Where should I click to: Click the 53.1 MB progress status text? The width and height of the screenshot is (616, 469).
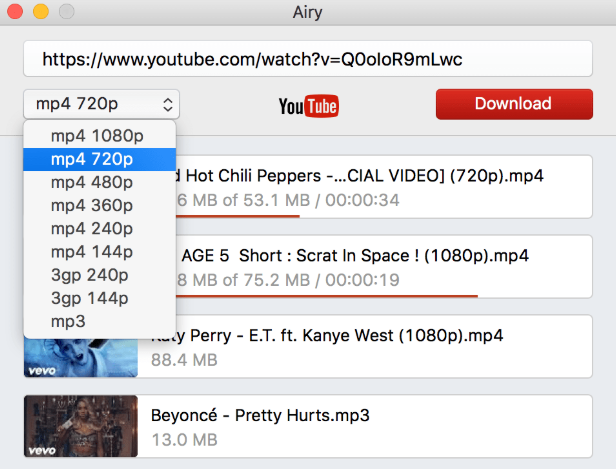288,200
